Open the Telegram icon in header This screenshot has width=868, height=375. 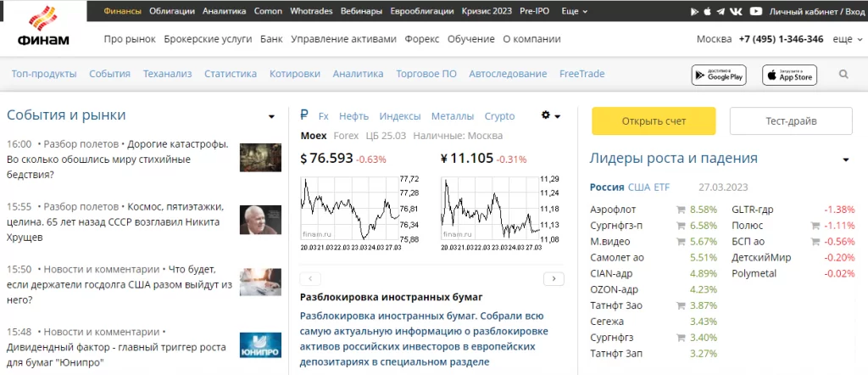(x=721, y=12)
